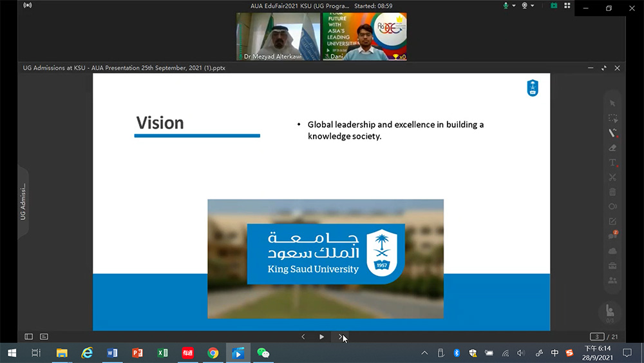The height and width of the screenshot is (363, 644).
Task: Activate the pen drawing tool
Action: (x=612, y=133)
